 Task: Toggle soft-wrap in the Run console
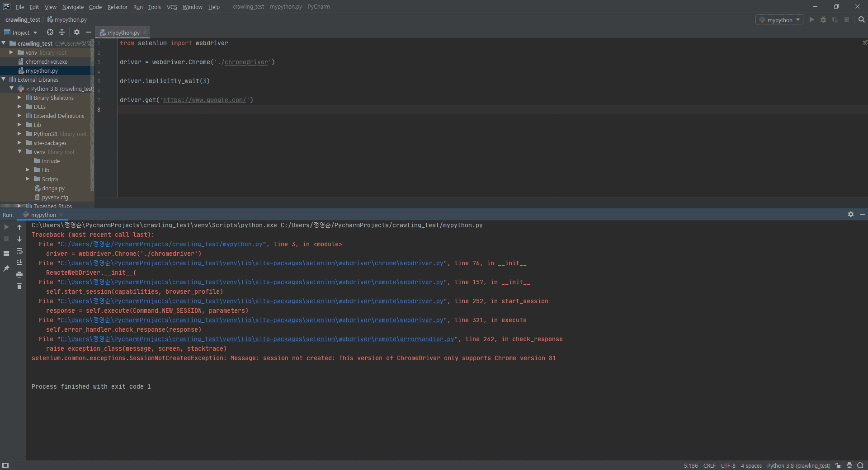pos(19,251)
